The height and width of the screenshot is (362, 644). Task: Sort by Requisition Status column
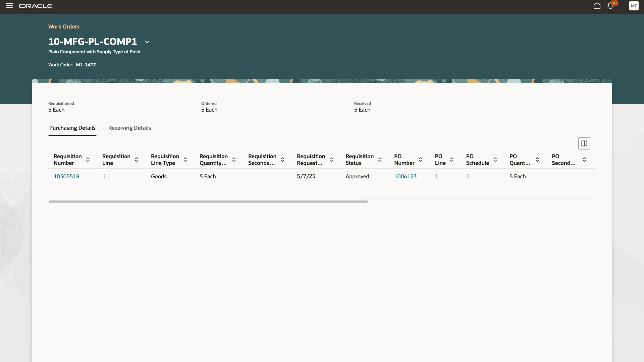pos(380,160)
